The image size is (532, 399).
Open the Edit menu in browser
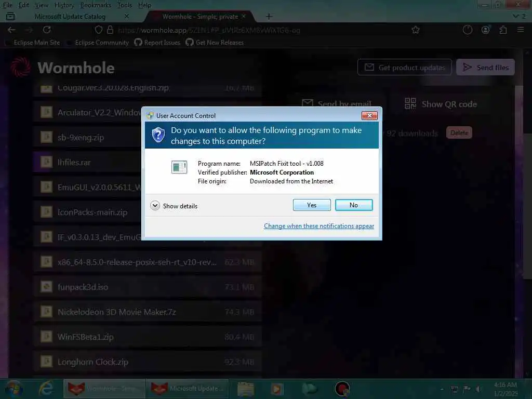click(x=23, y=5)
